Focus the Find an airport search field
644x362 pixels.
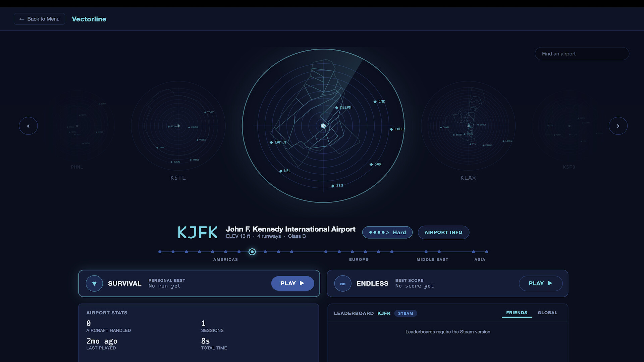[582, 54]
